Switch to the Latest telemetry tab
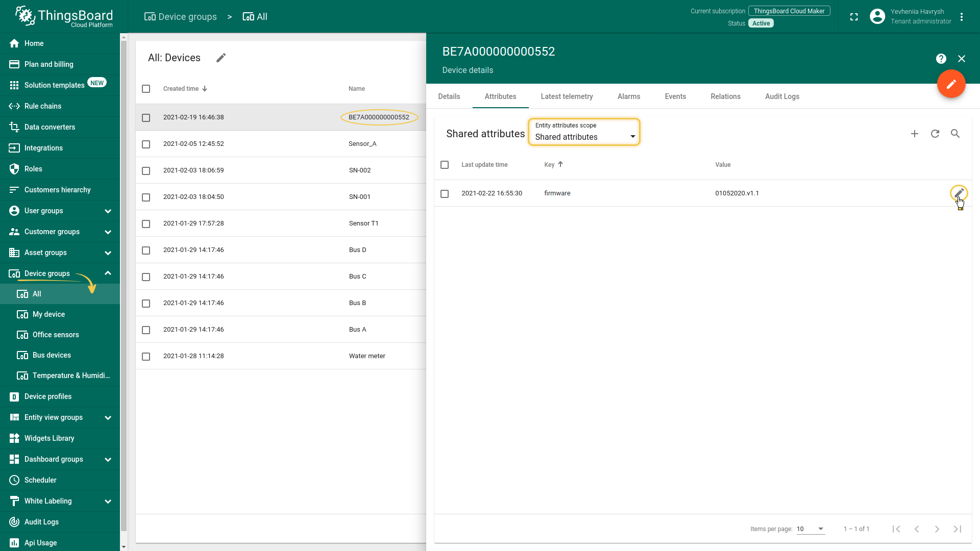Viewport: 980px width, 551px height. [567, 96]
